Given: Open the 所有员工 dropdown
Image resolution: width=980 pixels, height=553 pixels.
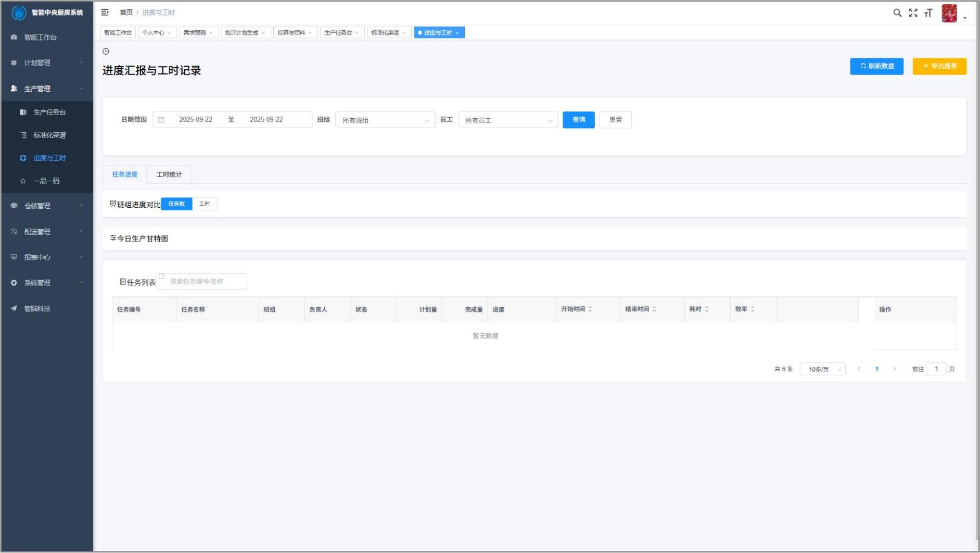Looking at the screenshot, I should pos(508,120).
